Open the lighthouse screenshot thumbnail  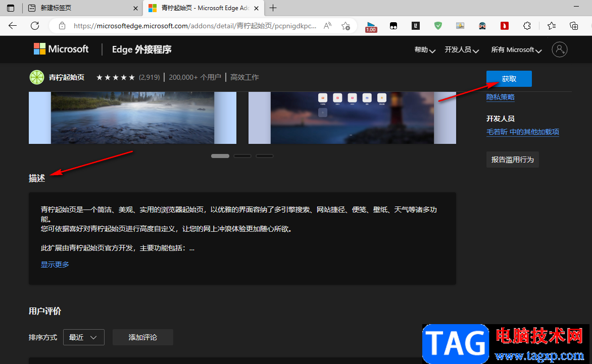pos(352,118)
